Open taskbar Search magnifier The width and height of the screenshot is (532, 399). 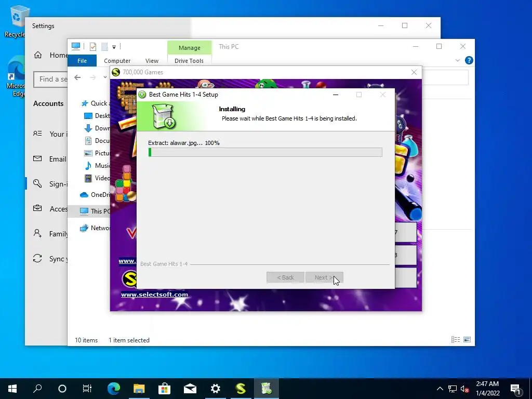click(x=37, y=389)
